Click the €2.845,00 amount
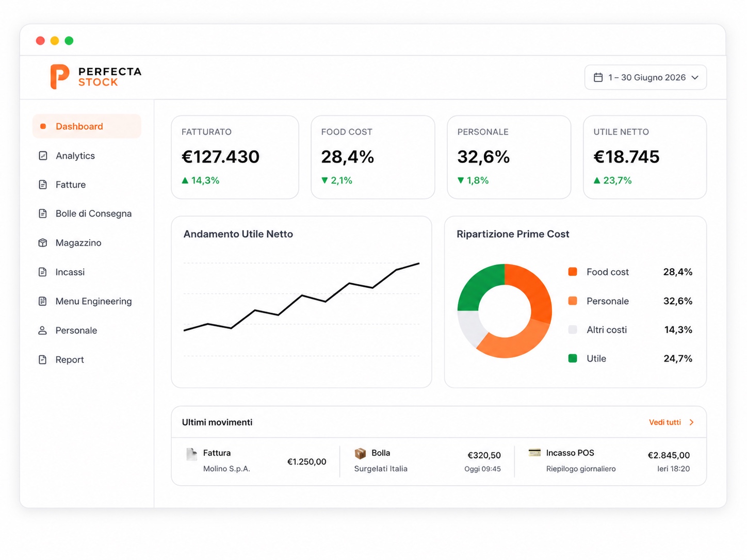Viewport: 747px width, 560px height. click(669, 455)
